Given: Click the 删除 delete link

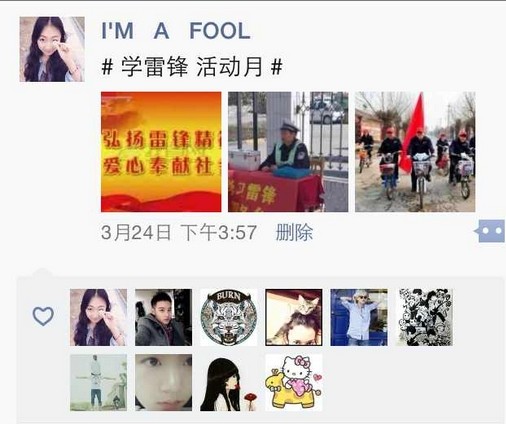Looking at the screenshot, I should coord(294,232).
